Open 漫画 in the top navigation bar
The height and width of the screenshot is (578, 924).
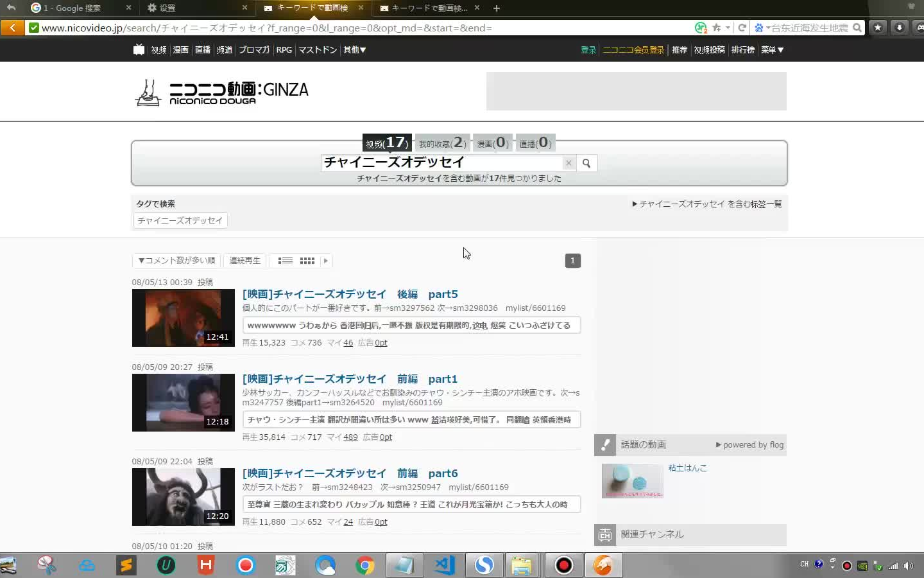pyautogui.click(x=181, y=49)
